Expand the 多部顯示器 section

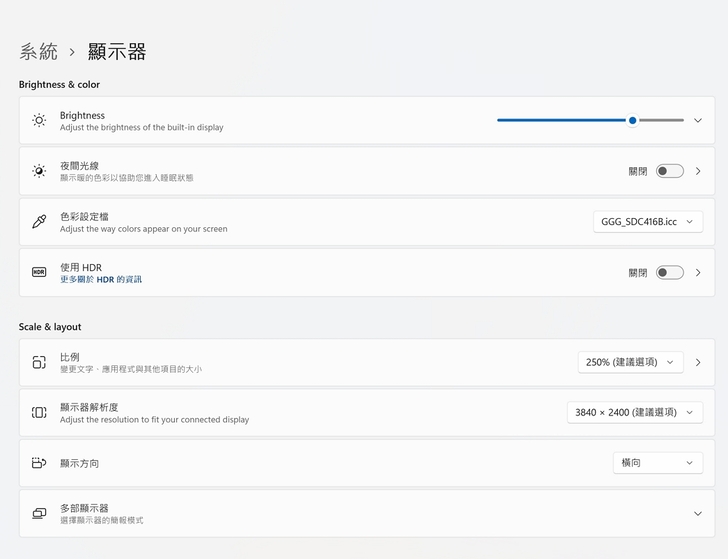[x=698, y=513]
